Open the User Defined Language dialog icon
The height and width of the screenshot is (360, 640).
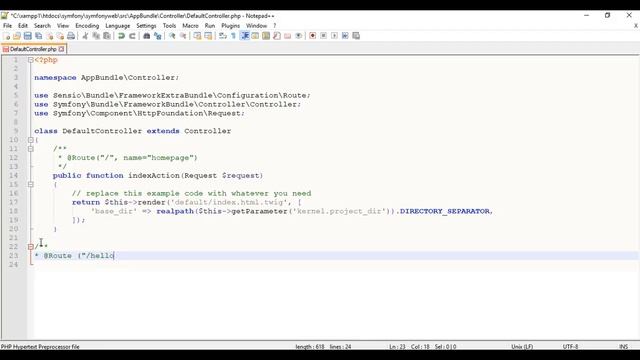[x=255, y=36]
